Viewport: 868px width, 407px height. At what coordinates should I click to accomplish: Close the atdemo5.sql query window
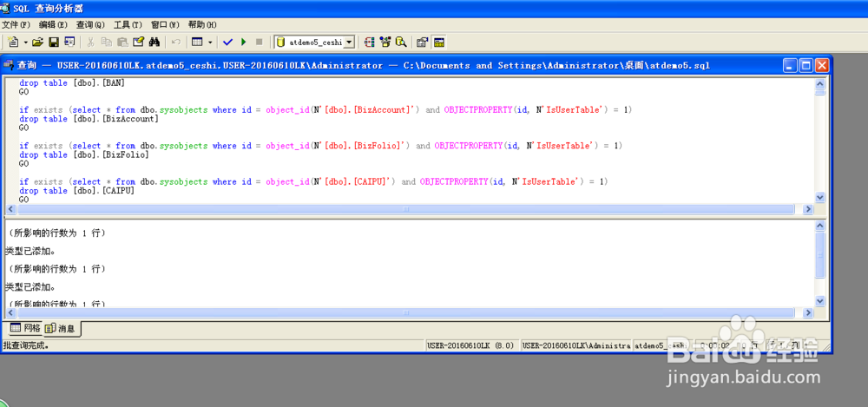point(821,65)
